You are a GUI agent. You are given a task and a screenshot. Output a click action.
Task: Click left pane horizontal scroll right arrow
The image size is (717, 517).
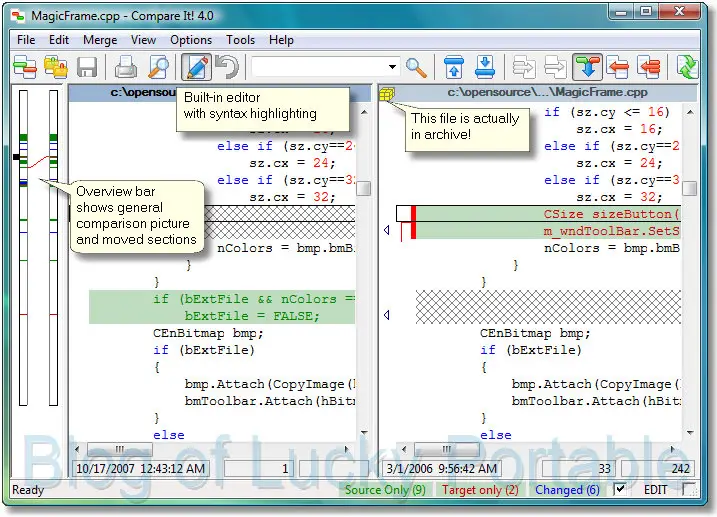[347, 449]
